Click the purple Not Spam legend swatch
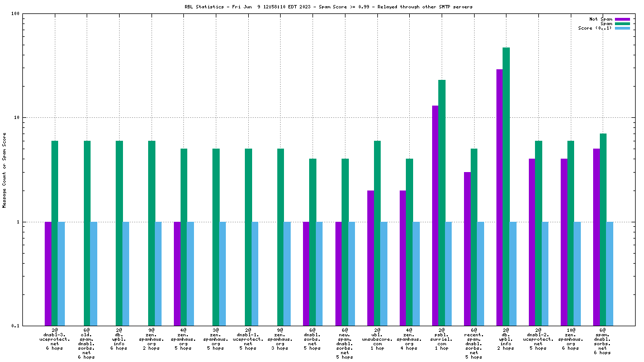 [x=622, y=19]
